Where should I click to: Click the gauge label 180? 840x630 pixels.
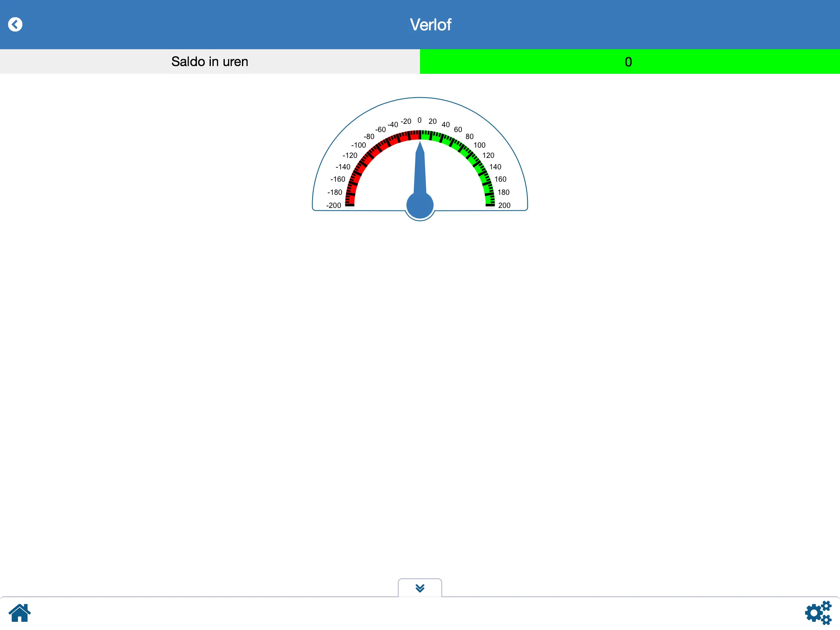(x=504, y=192)
